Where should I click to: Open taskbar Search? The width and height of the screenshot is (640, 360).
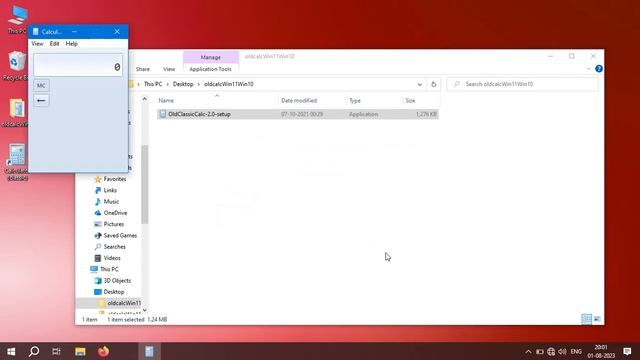tap(34, 351)
